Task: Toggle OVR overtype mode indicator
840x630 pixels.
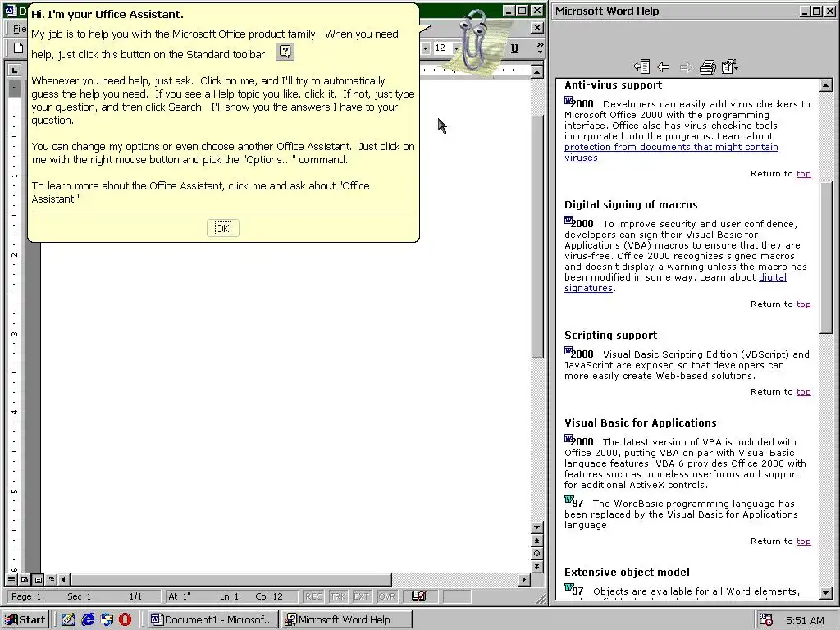Action: click(387, 596)
